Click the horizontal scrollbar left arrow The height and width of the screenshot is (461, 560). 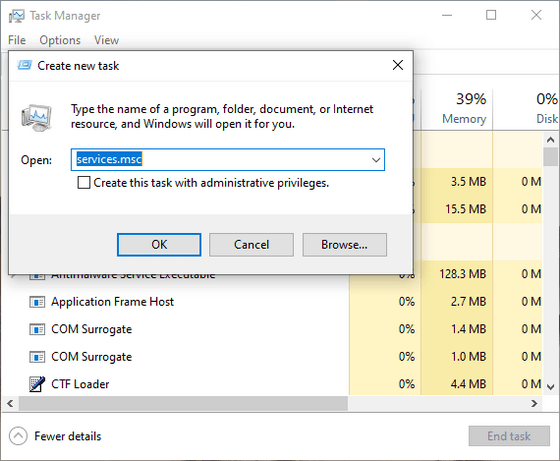pos(10,404)
